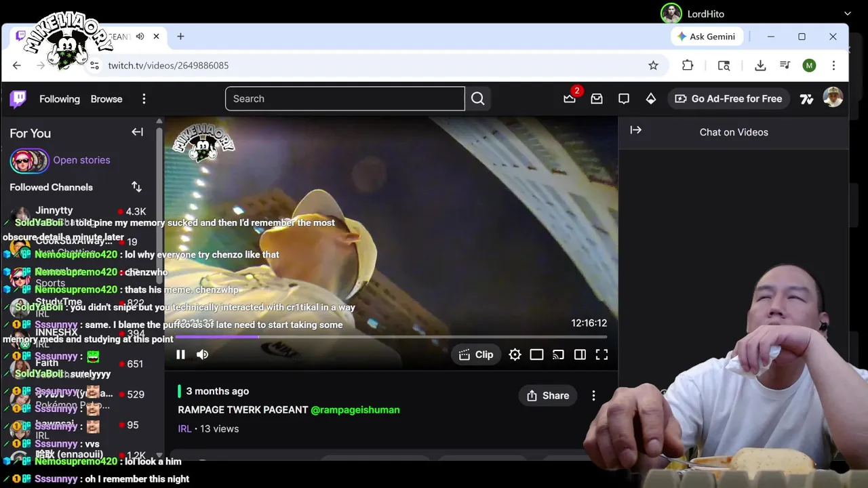Image resolution: width=868 pixels, height=488 pixels.
Task: Open the Chrome downloads icon
Action: pos(760,66)
